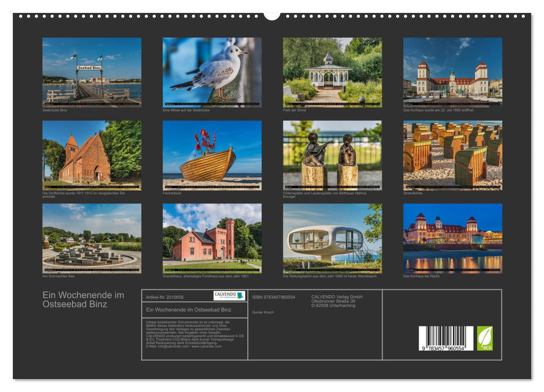Open the CALVENDO publisher logo

pyautogui.click(x=228, y=295)
